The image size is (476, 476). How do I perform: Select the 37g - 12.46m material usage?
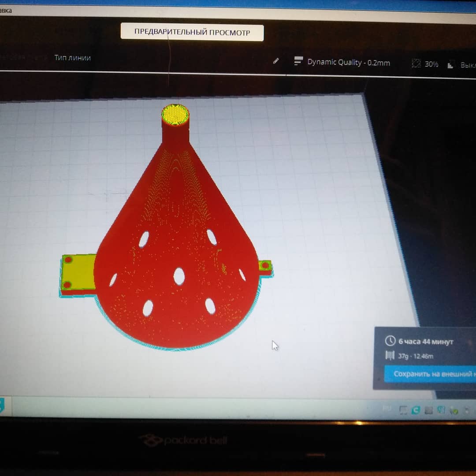click(416, 356)
